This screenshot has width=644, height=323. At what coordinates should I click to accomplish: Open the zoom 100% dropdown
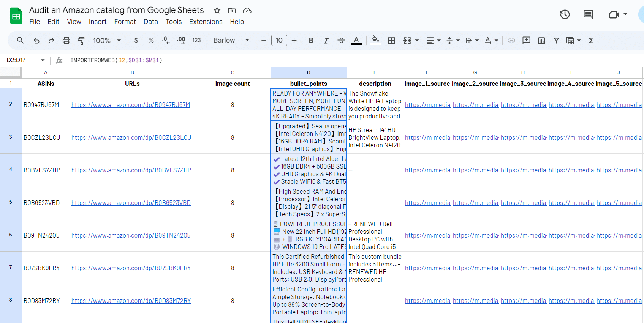[x=107, y=41]
